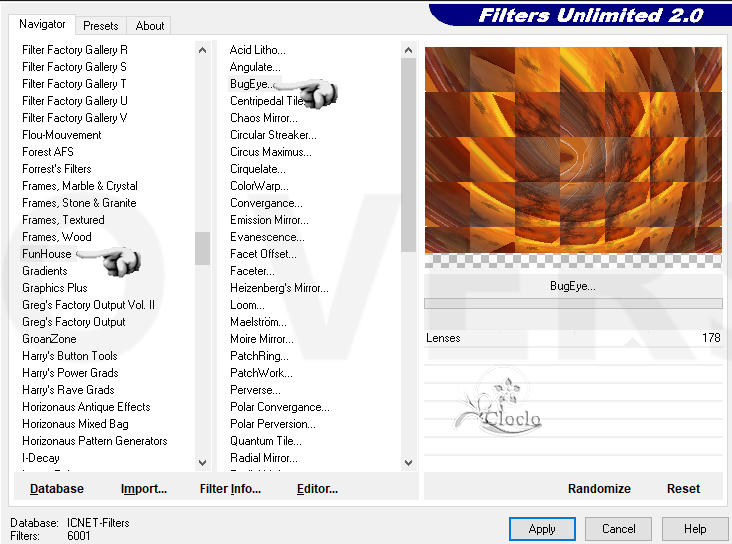Switch to the Presets tab
The width and height of the screenshot is (732, 544).
point(100,26)
